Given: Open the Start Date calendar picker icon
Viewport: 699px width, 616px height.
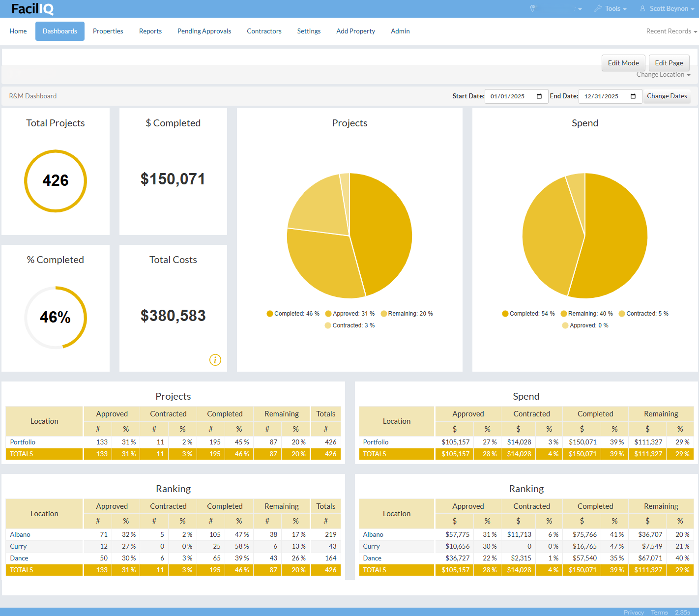Looking at the screenshot, I should click(539, 96).
